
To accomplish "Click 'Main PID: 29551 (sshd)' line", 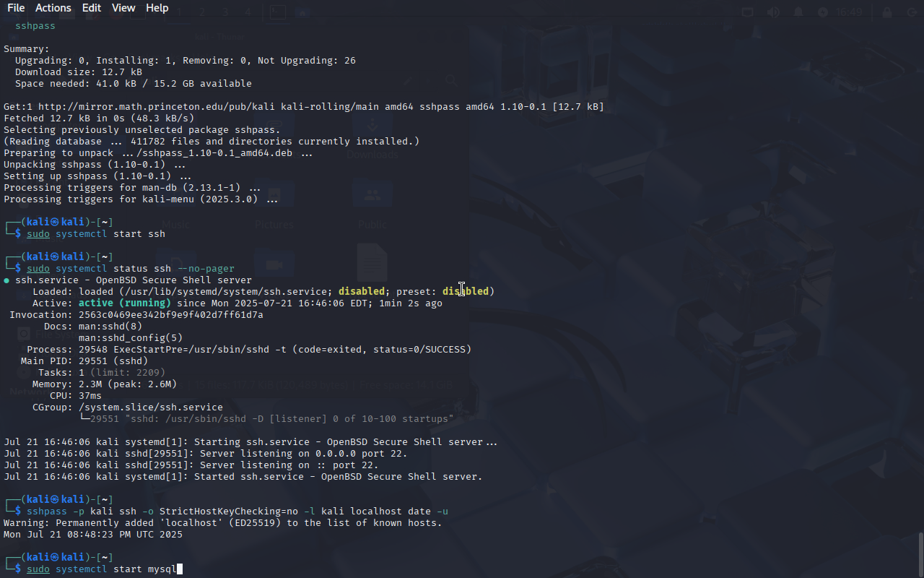I will point(84,361).
